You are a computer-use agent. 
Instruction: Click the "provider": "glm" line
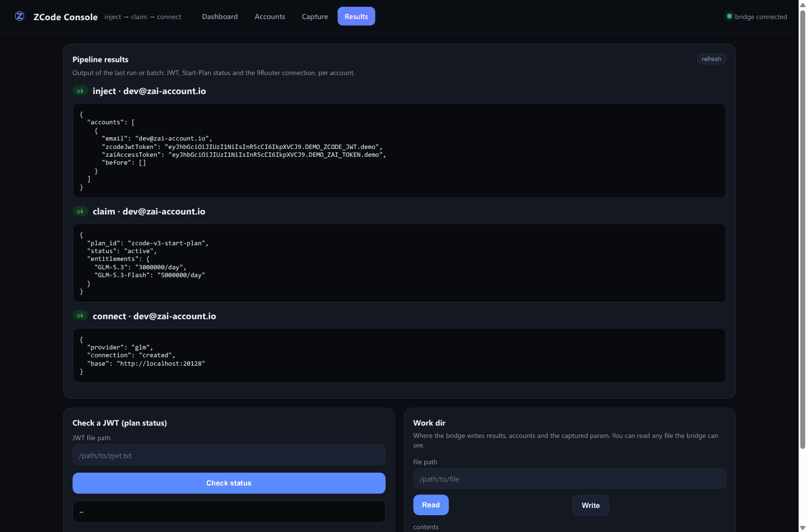[x=120, y=347]
